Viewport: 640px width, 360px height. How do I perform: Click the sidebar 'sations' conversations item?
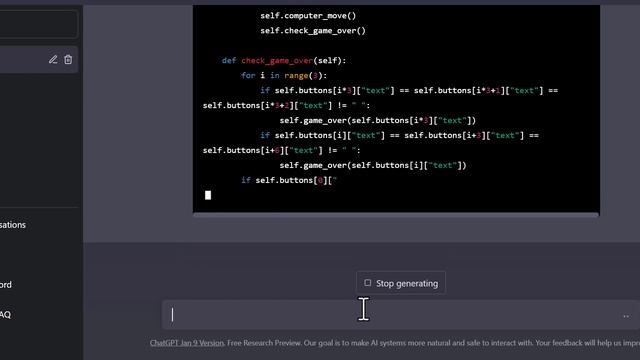[13, 225]
